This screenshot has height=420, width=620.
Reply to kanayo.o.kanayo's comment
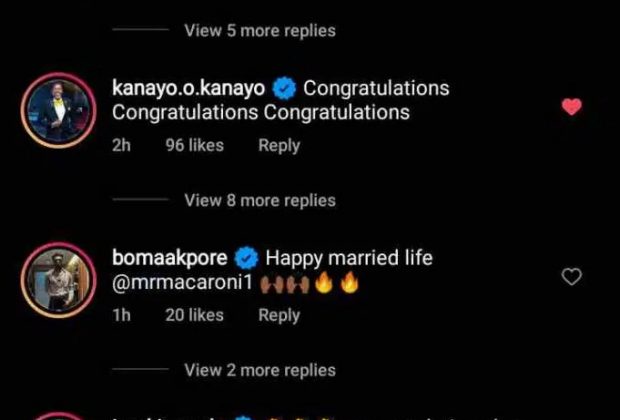coord(279,145)
